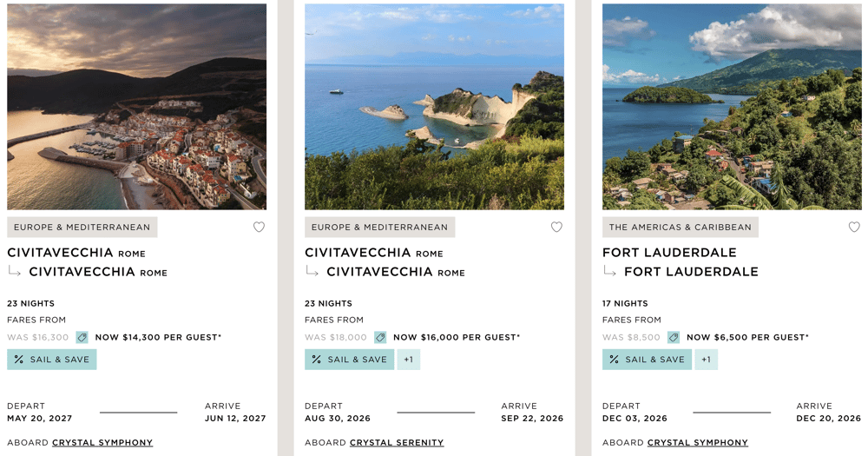Favorite the May 20, 2027 Civitavecchia cruise heart
Screen dimensions: 868x456
tap(259, 228)
